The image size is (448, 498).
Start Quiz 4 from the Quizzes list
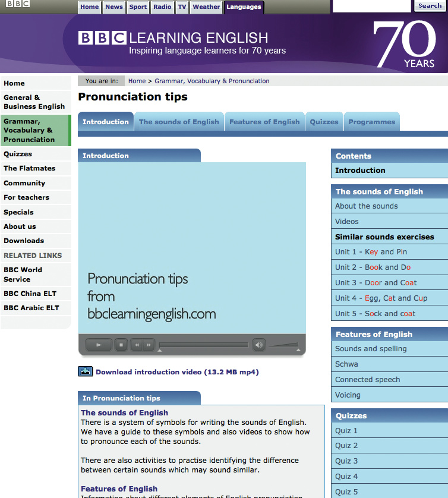390,477
